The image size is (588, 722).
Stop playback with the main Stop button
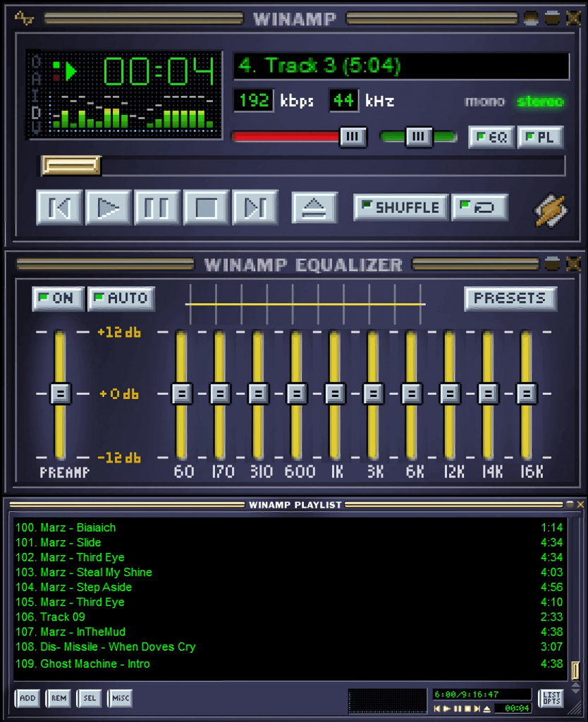coord(206,208)
